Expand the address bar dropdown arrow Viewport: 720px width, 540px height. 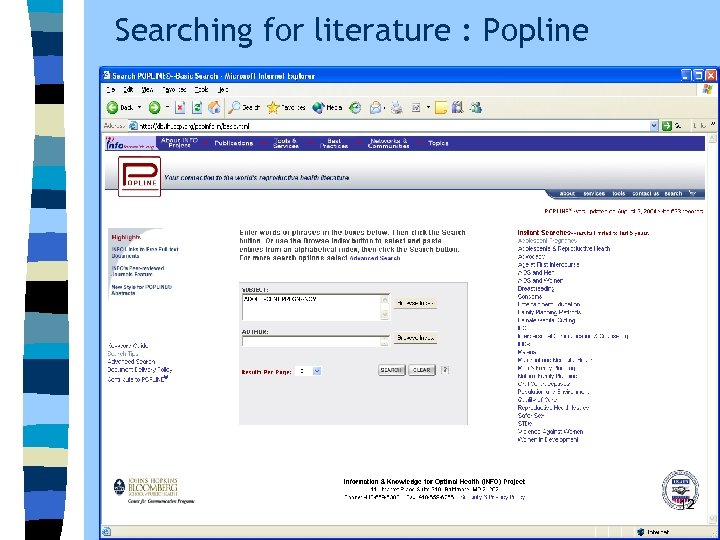coord(654,126)
